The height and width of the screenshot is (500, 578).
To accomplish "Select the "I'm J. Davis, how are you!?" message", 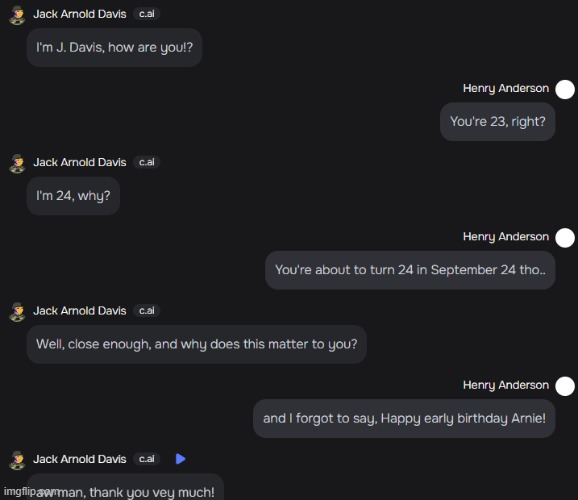I will tap(114, 48).
